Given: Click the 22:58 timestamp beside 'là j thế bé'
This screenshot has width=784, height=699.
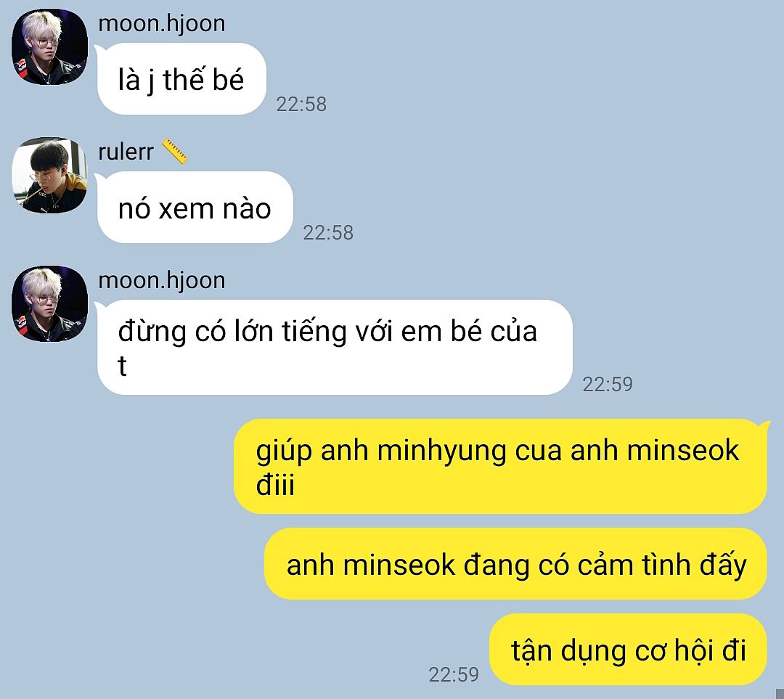Looking at the screenshot, I should pos(301,104).
